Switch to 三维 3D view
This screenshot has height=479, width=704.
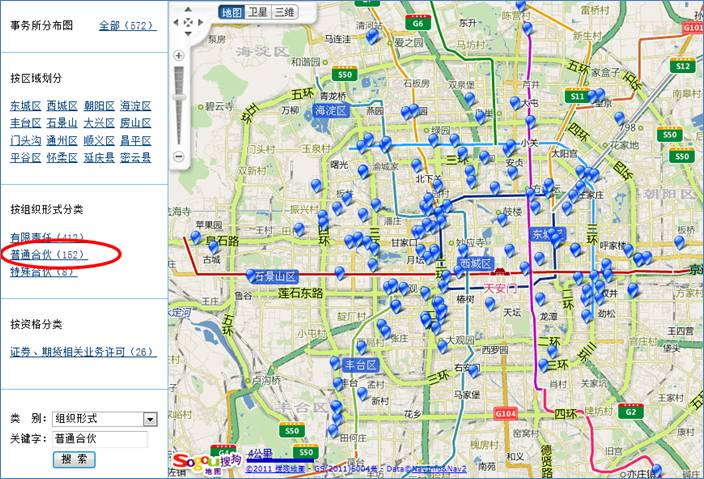[285, 13]
